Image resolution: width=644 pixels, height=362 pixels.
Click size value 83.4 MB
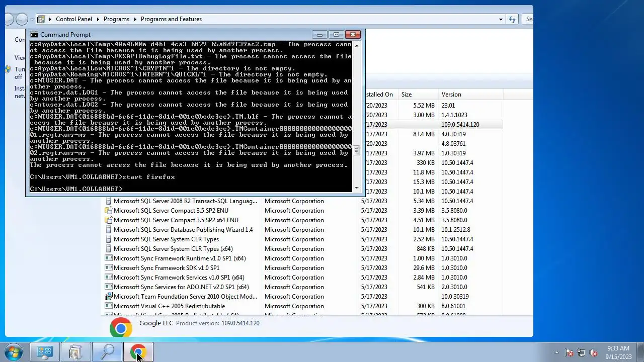424,134
